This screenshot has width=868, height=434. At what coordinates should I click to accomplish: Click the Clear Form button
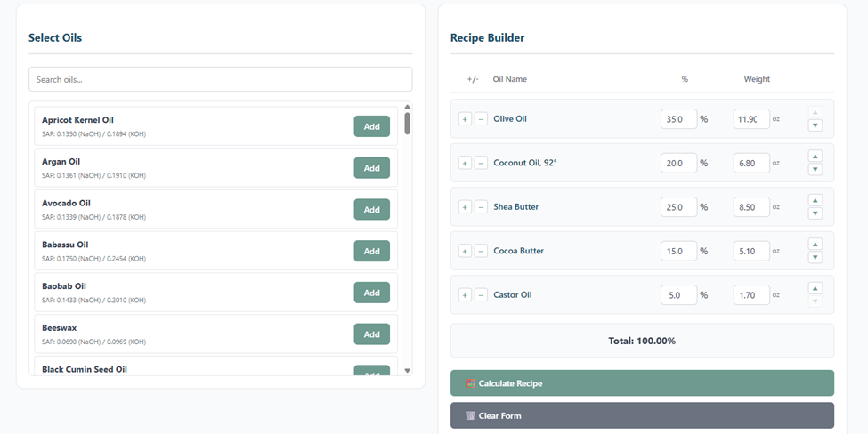click(642, 415)
